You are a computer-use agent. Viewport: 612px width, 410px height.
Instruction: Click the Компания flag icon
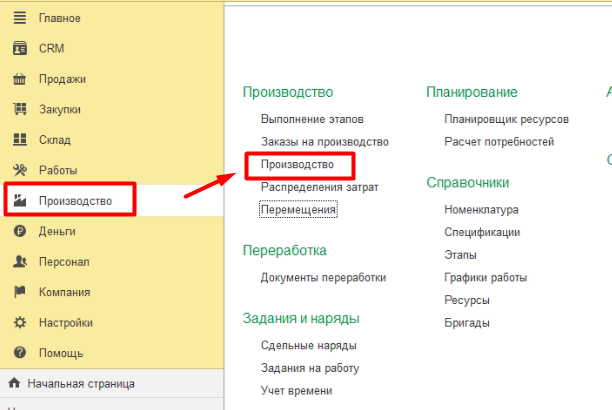(20, 292)
